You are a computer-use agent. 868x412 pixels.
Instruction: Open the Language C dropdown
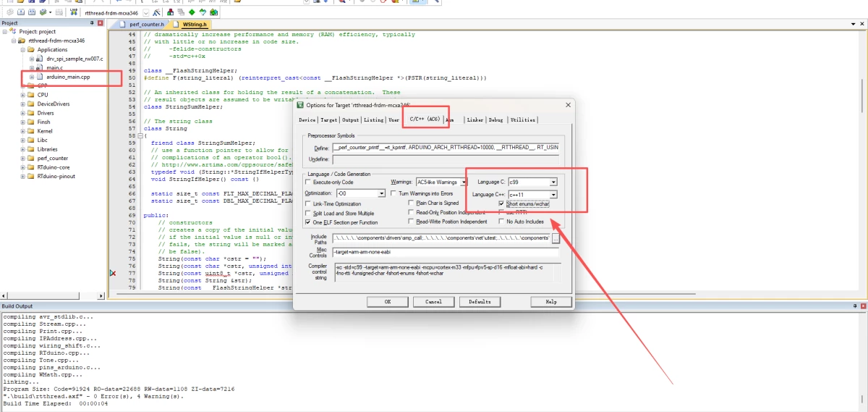point(553,182)
